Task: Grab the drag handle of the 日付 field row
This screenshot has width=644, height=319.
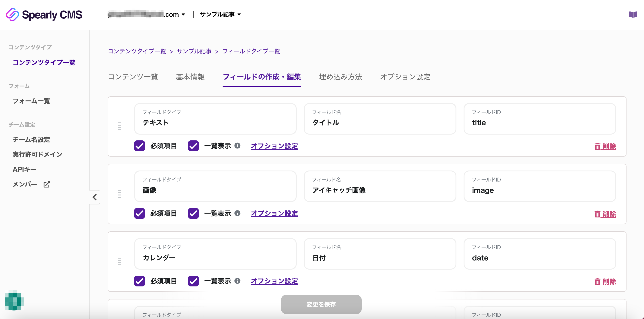Action: click(x=119, y=261)
